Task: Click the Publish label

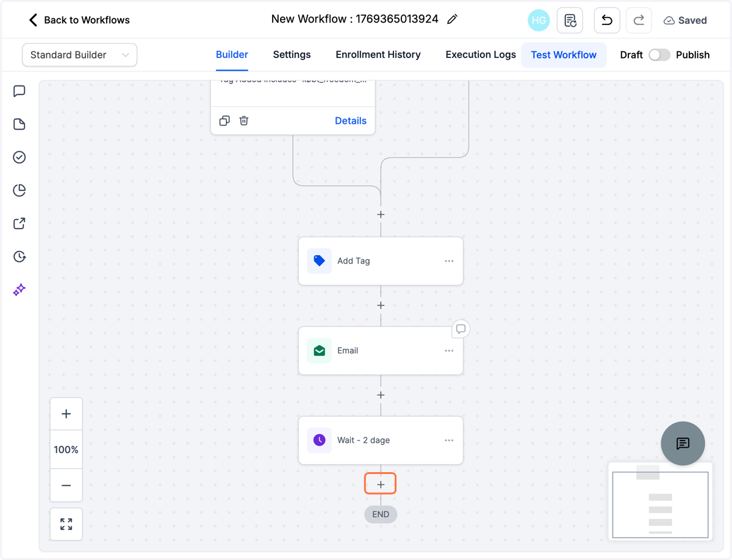Action: click(693, 55)
